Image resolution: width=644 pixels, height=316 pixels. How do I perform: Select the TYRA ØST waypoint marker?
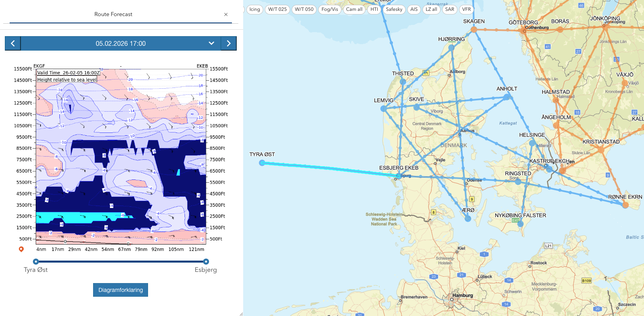click(x=262, y=163)
